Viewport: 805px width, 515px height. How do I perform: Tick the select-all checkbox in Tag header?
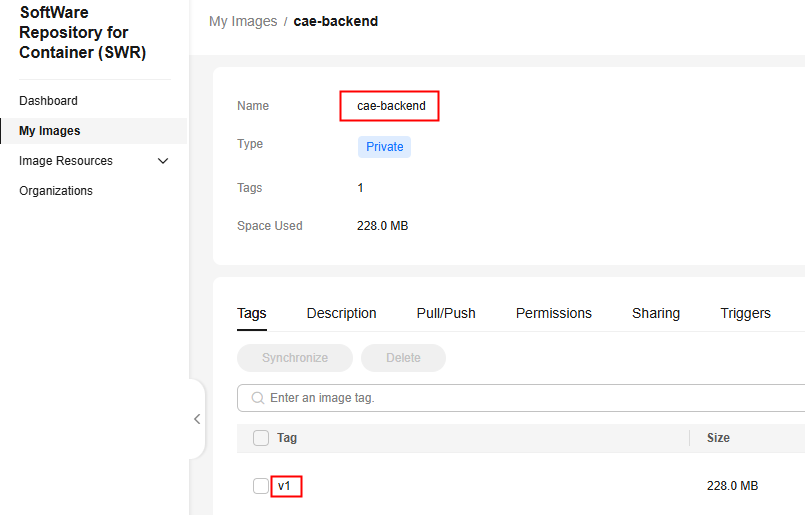click(x=261, y=438)
